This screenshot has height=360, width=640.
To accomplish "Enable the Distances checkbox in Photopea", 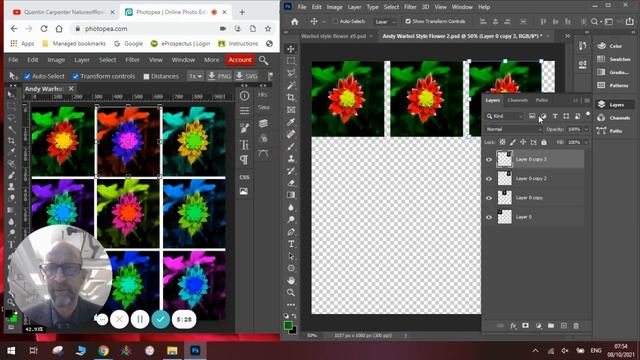I will 146,76.
